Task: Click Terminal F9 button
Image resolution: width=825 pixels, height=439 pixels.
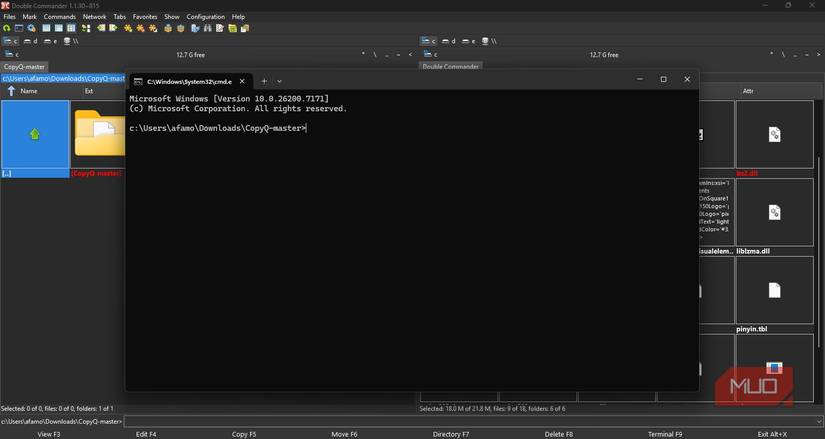Action: click(665, 434)
